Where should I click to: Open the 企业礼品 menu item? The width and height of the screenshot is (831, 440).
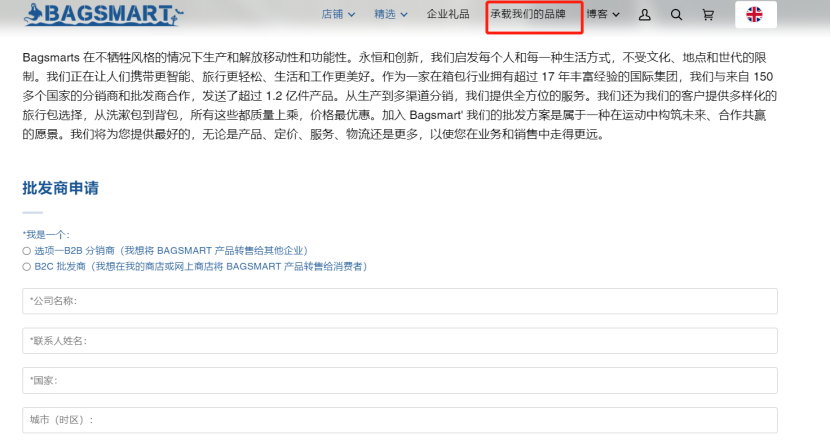[x=448, y=14]
